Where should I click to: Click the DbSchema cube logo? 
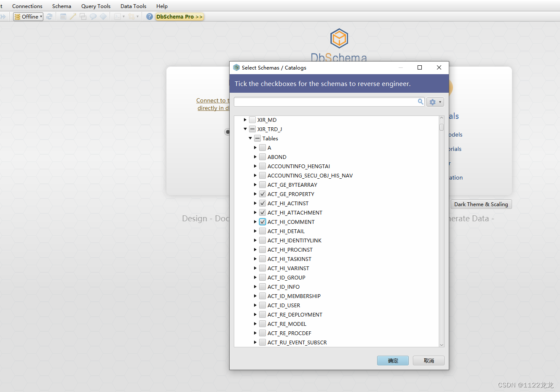click(339, 38)
